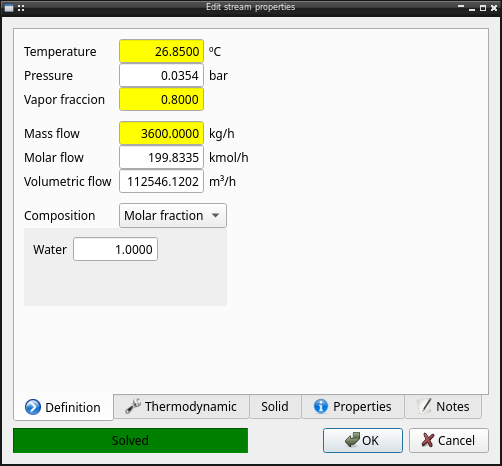Click the Composition label
The width and height of the screenshot is (502, 466).
click(x=60, y=216)
